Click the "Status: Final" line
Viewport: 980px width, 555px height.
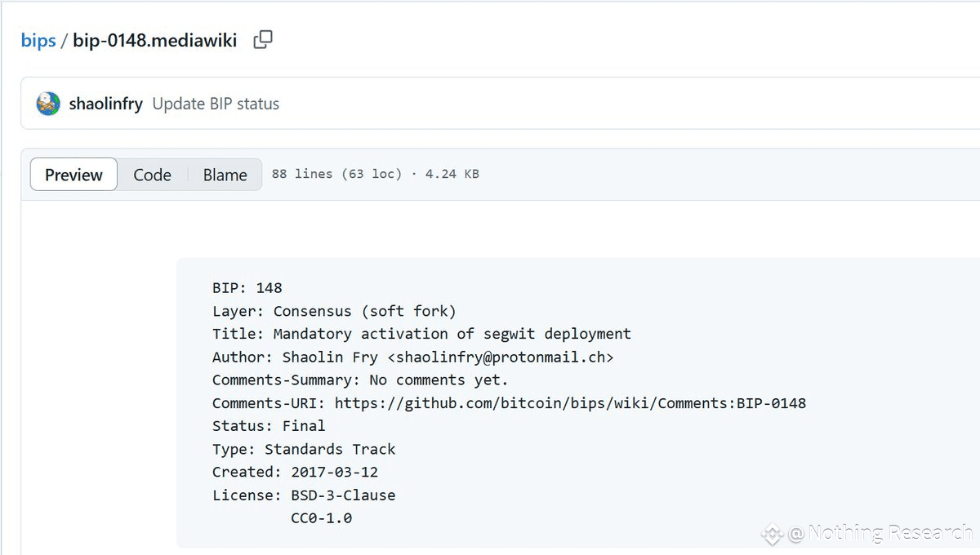[269, 426]
